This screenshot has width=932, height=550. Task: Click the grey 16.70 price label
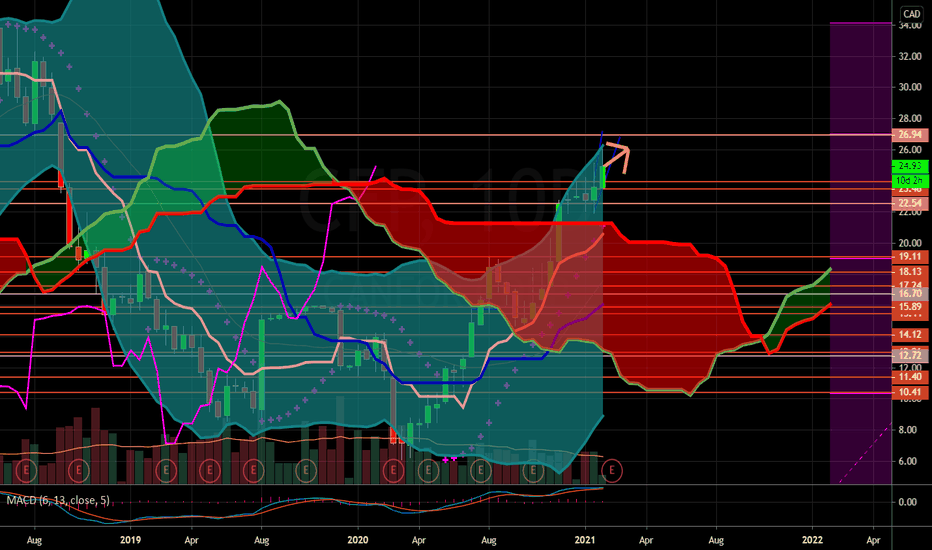coord(909,294)
